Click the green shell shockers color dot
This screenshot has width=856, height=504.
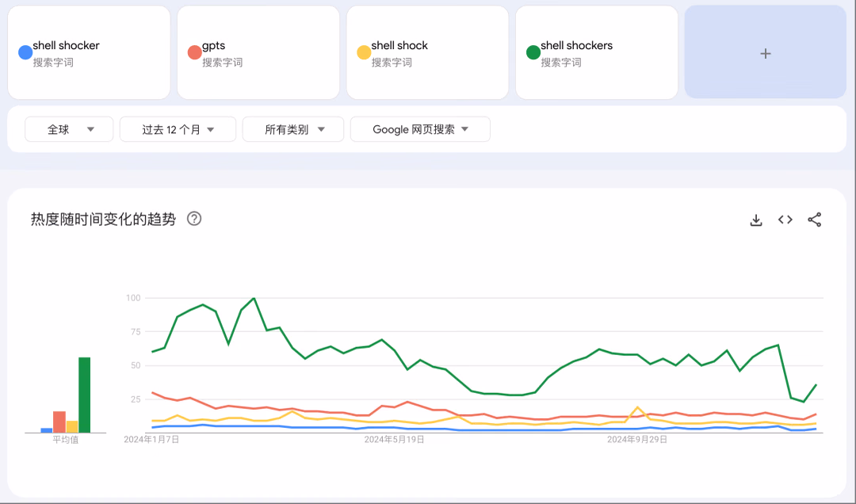click(x=533, y=52)
